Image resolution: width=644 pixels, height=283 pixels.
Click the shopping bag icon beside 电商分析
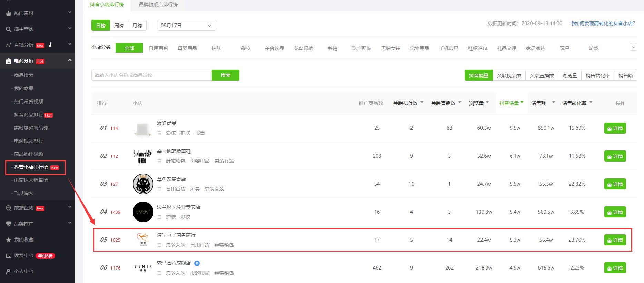click(9, 61)
